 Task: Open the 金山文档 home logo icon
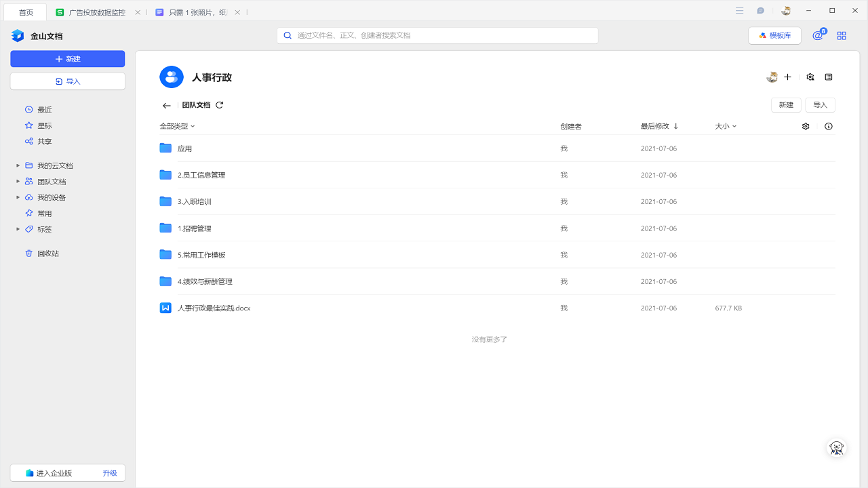(x=17, y=35)
